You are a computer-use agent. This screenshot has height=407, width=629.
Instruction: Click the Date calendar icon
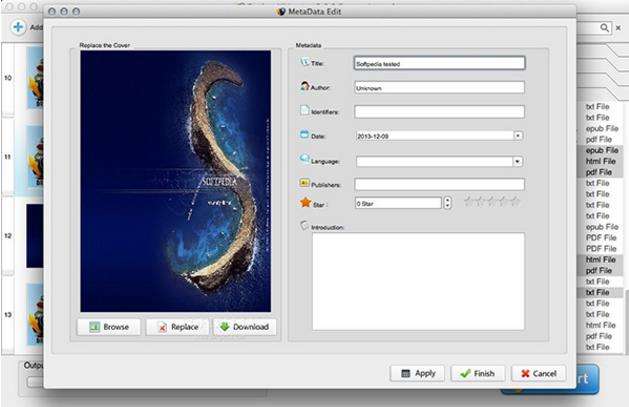[304, 134]
